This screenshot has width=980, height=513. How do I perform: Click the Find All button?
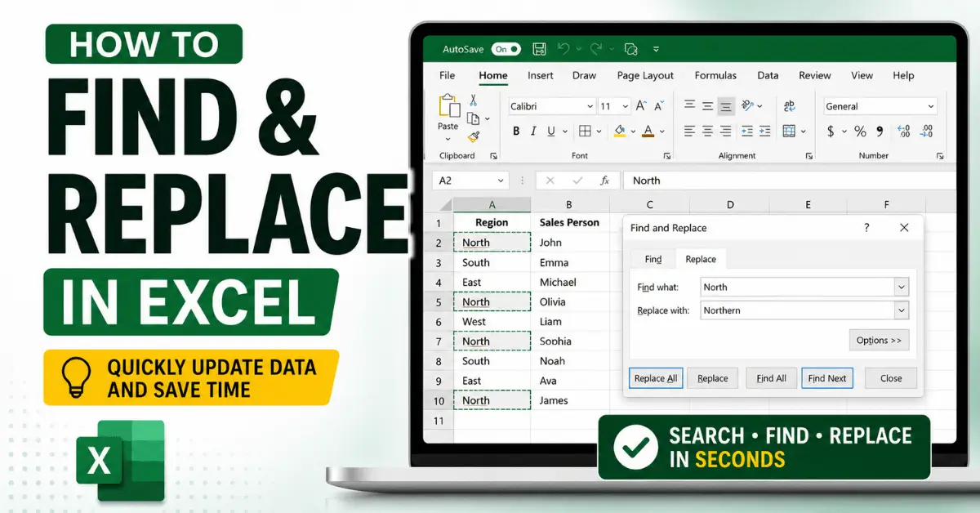[x=772, y=378]
